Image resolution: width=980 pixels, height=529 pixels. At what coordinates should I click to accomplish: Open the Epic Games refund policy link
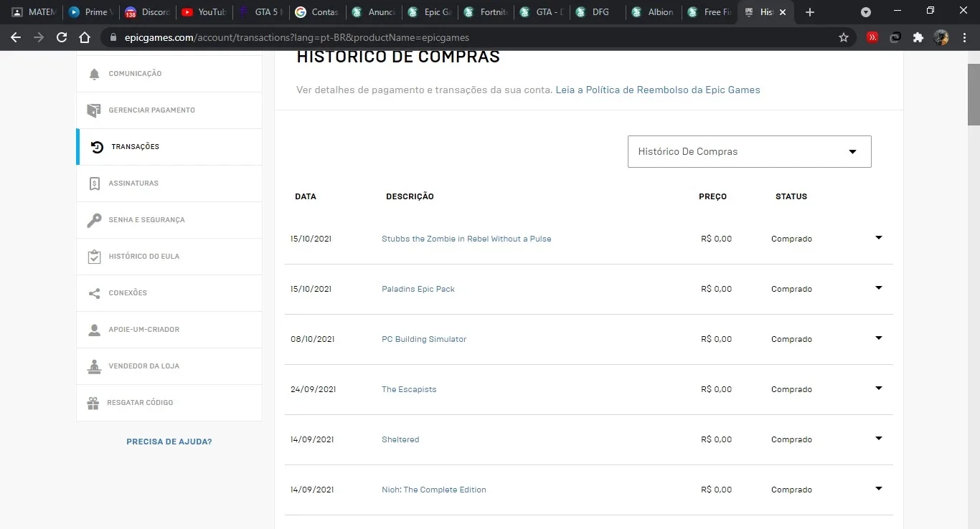658,90
